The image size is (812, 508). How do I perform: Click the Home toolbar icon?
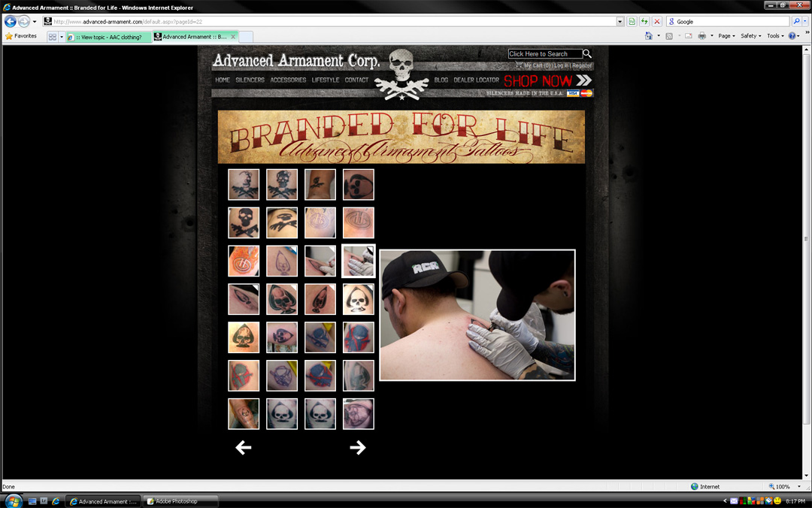click(648, 36)
